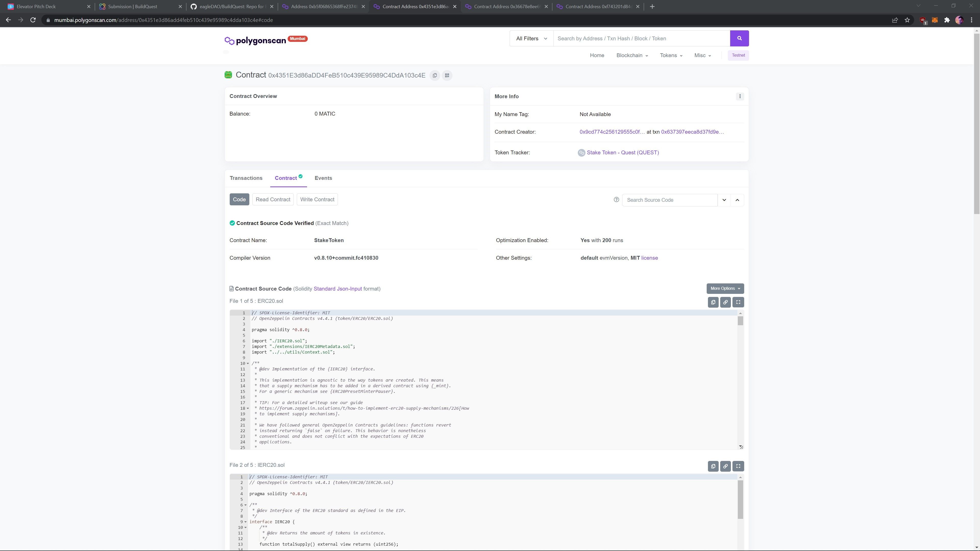Open Stake Token - Quest (QUEST) tracker
The height and width of the screenshot is (551, 980).
623,153
